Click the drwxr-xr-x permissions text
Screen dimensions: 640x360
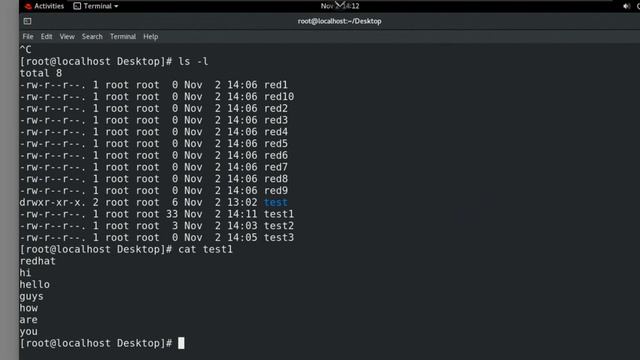click(x=53, y=202)
